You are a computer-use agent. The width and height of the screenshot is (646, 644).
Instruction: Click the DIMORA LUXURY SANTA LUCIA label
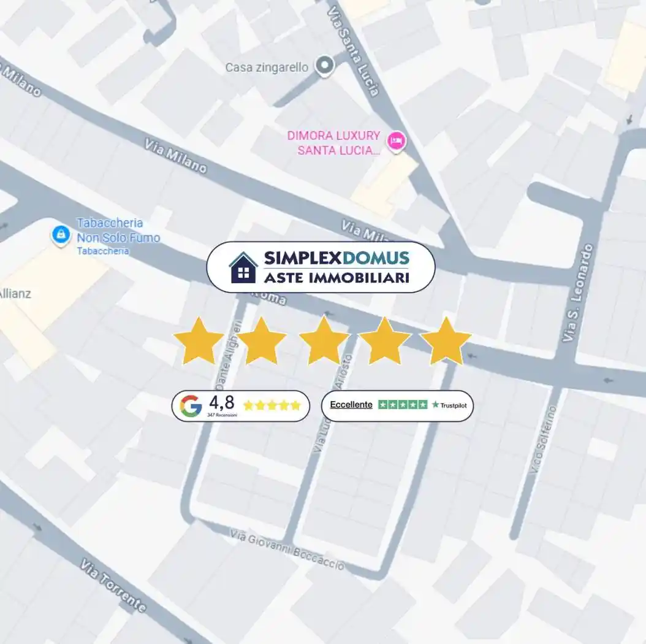(x=333, y=143)
